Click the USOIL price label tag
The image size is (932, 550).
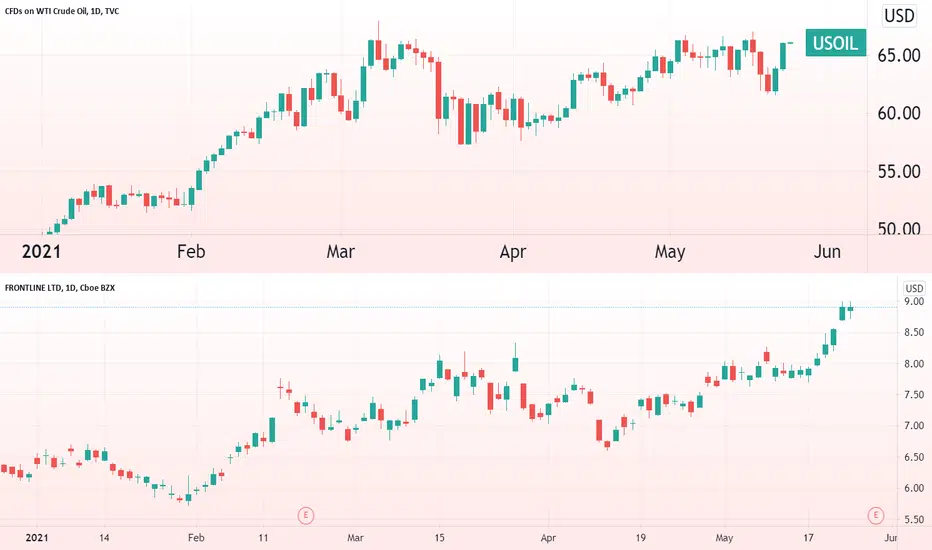[835, 43]
